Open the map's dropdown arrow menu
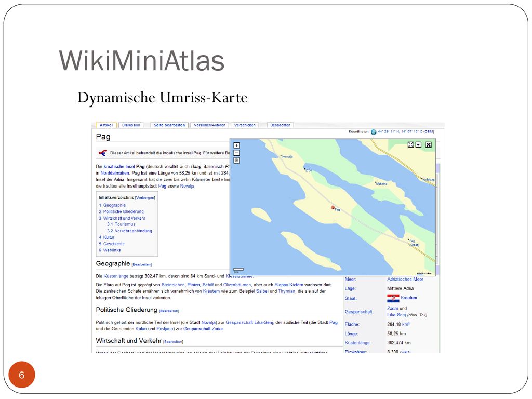The width and height of the screenshot is (532, 399). [x=418, y=144]
